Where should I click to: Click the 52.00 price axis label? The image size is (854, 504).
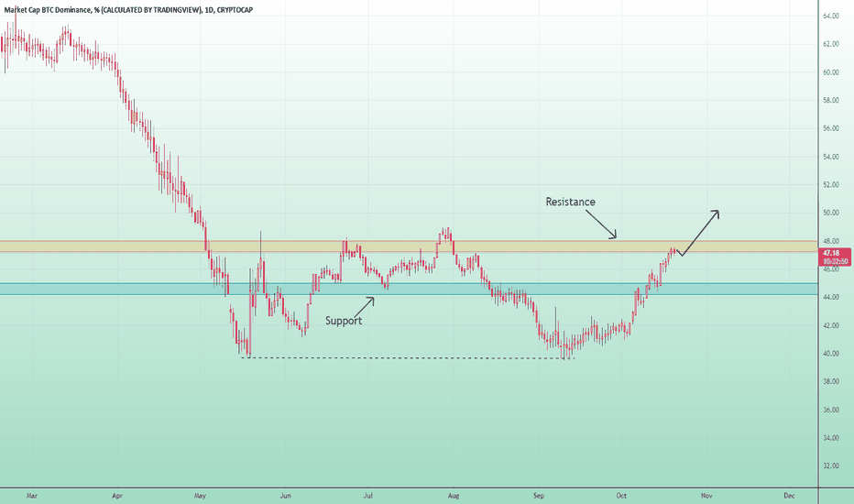(x=830, y=185)
